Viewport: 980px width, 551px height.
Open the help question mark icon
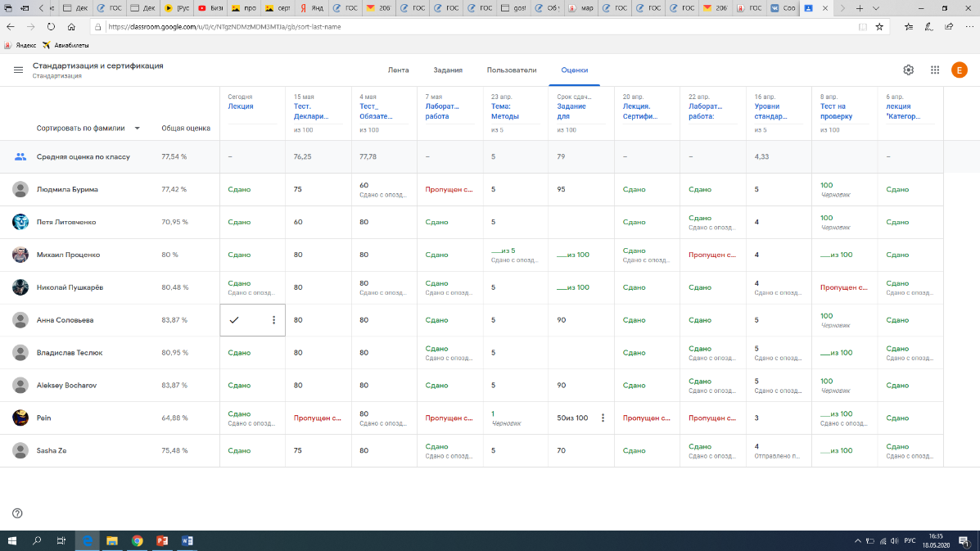[17, 513]
